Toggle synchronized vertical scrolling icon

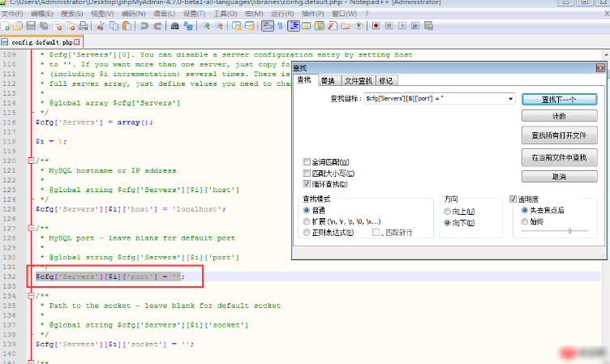pos(237,26)
